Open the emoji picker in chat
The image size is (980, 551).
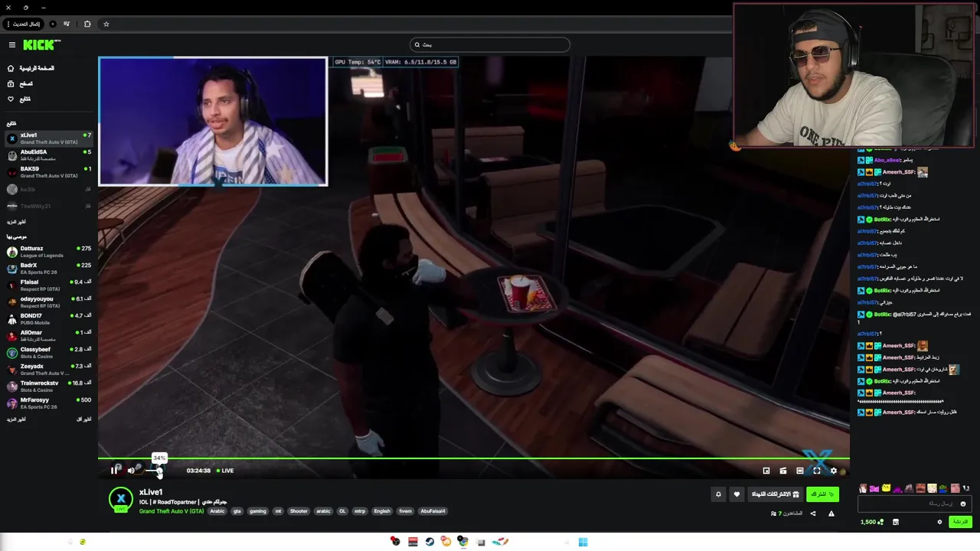[x=963, y=504]
